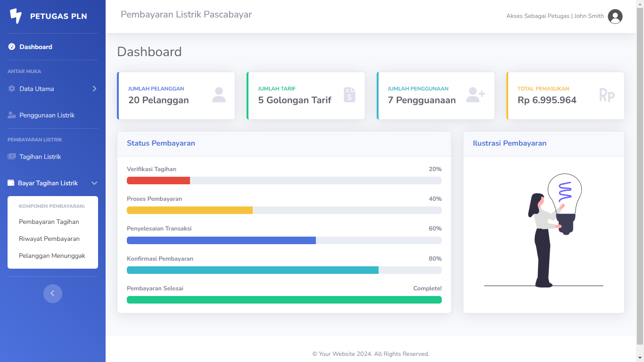Click the KOMPONEN PEMBAYARAN submenu header

point(52,206)
